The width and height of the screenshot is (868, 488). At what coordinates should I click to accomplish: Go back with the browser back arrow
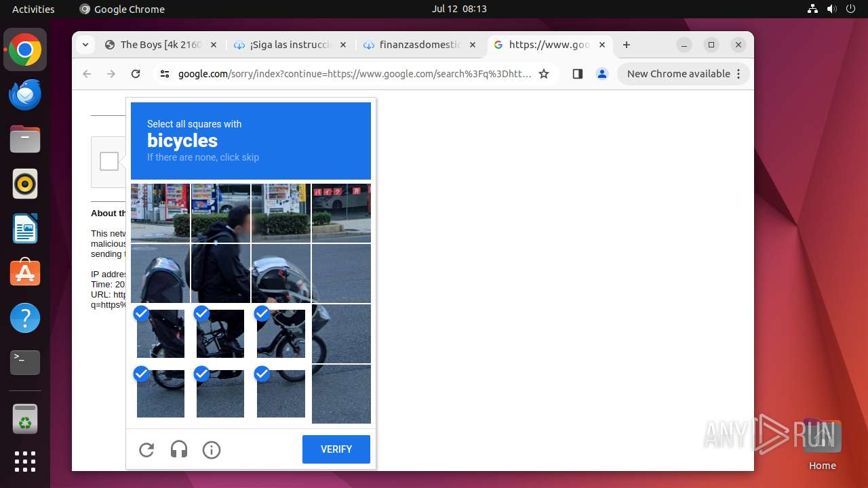tap(87, 74)
